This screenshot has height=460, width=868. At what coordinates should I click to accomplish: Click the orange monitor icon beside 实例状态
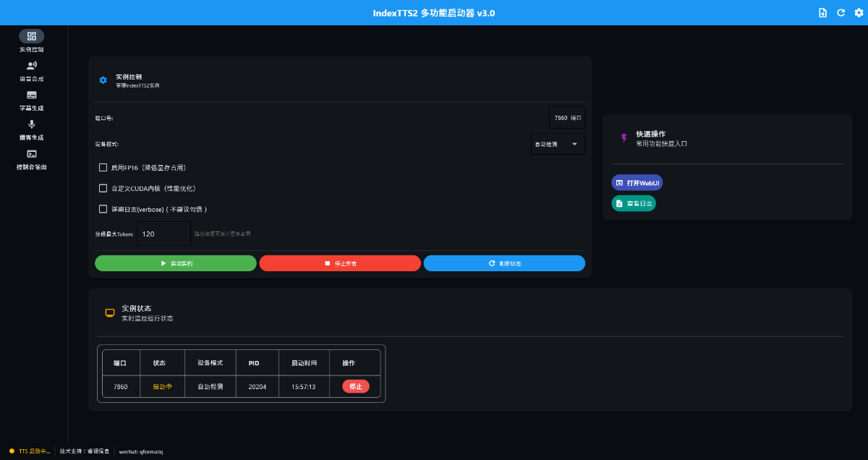pyautogui.click(x=110, y=312)
